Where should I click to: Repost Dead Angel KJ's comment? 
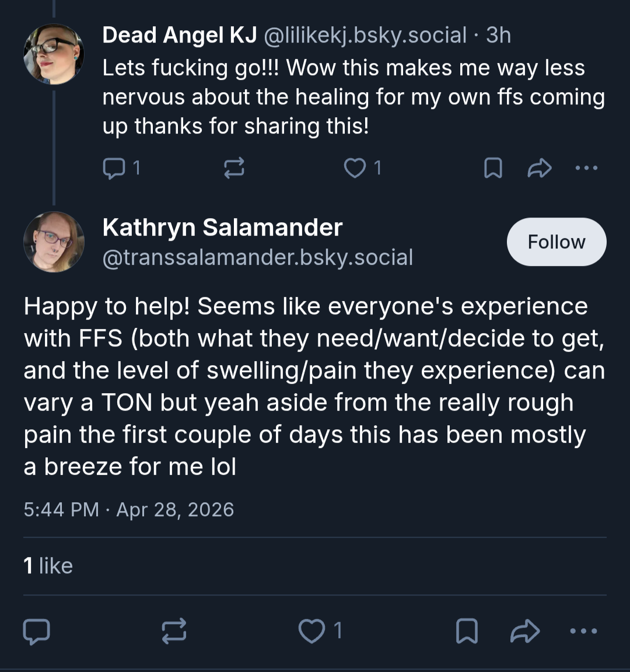pos(234,168)
